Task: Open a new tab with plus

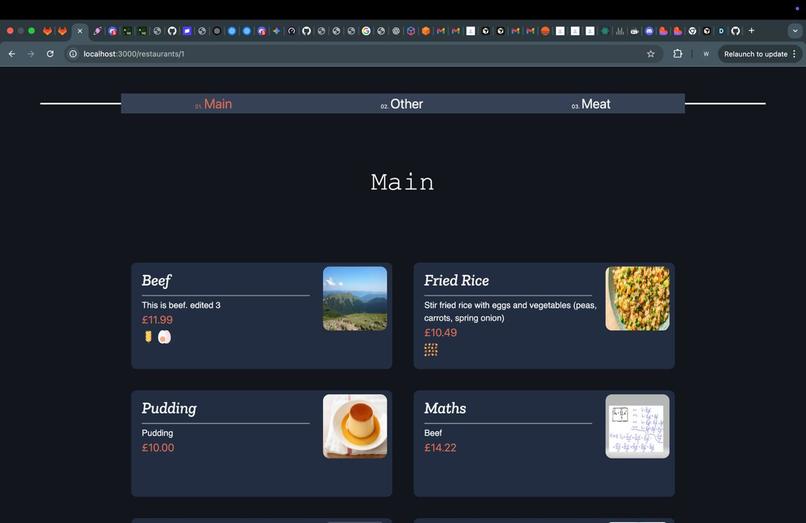Action: [x=752, y=31]
